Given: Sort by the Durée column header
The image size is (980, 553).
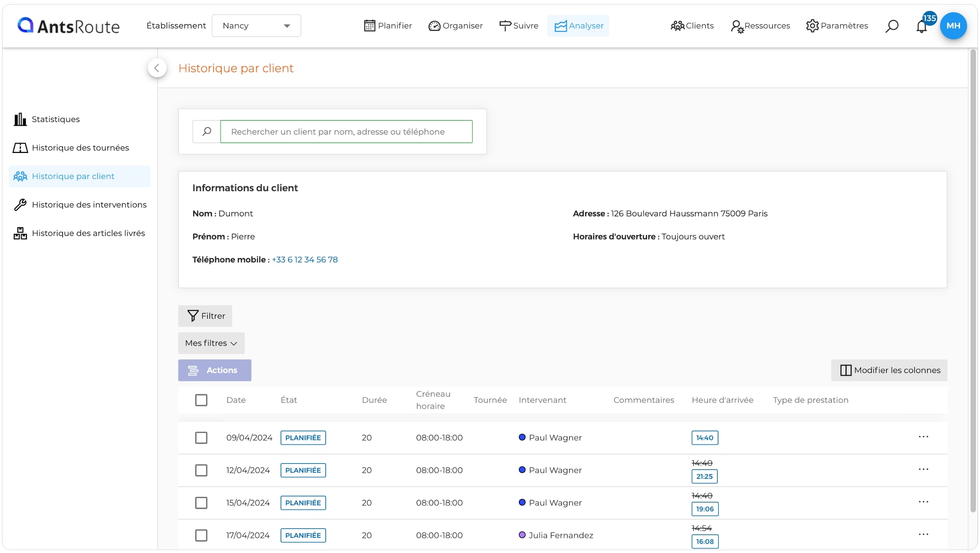Looking at the screenshot, I should [374, 400].
